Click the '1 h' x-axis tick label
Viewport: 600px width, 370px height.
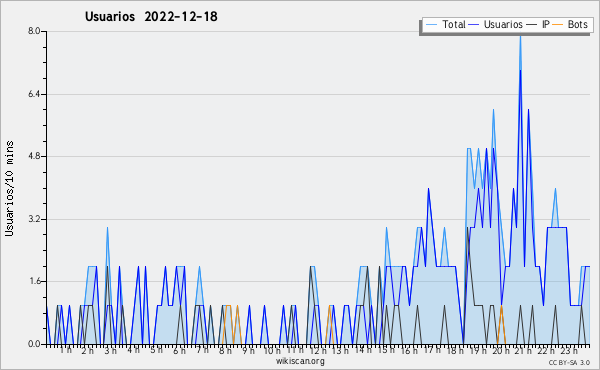(x=66, y=350)
